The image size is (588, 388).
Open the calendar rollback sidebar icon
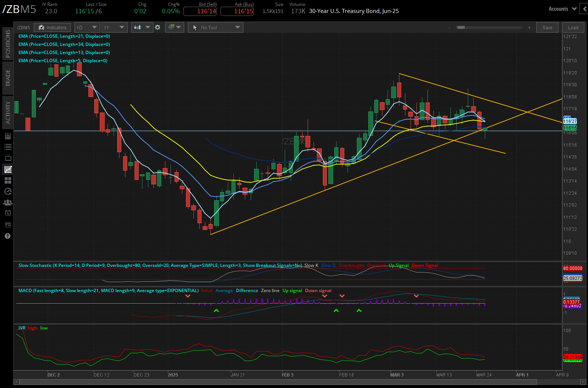pos(8,213)
